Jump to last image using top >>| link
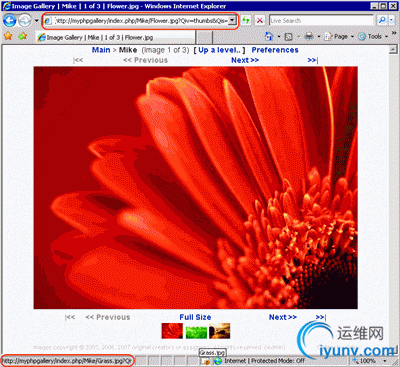 click(313, 60)
